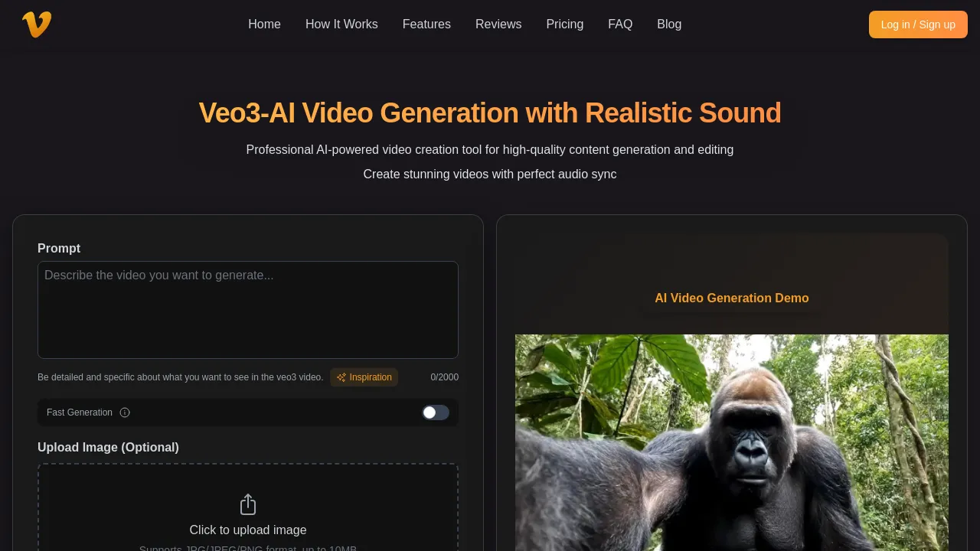980x551 pixels.
Task: Click the 0/2000 character counter
Action: point(445,377)
